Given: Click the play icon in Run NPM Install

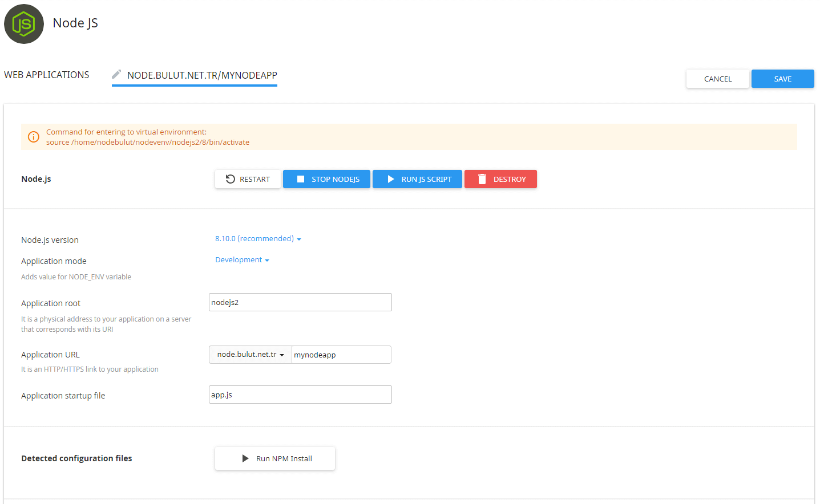Looking at the screenshot, I should (245, 458).
